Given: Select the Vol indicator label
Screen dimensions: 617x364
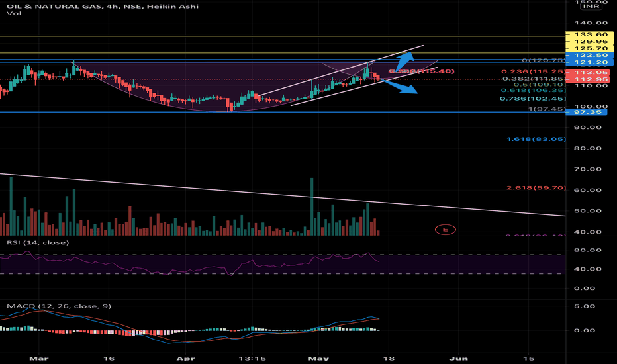Looking at the screenshot, I should [x=14, y=13].
